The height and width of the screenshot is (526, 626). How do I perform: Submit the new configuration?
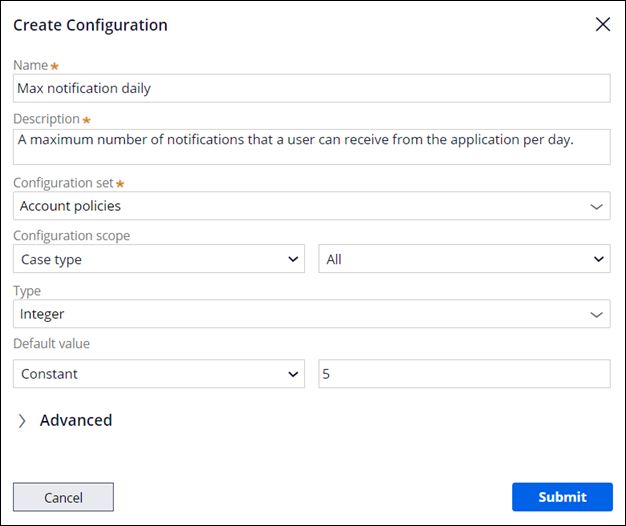click(562, 497)
